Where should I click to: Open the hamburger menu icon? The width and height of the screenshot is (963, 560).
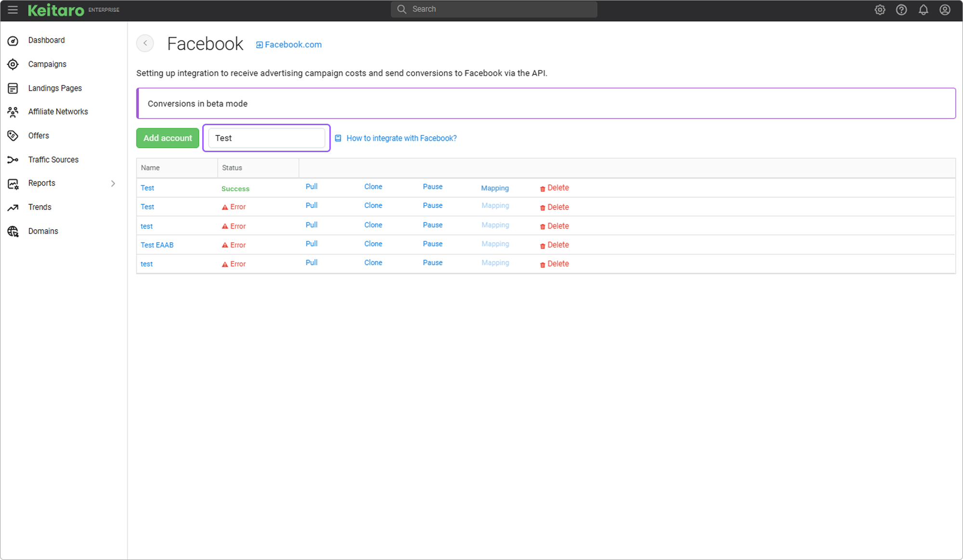(13, 10)
